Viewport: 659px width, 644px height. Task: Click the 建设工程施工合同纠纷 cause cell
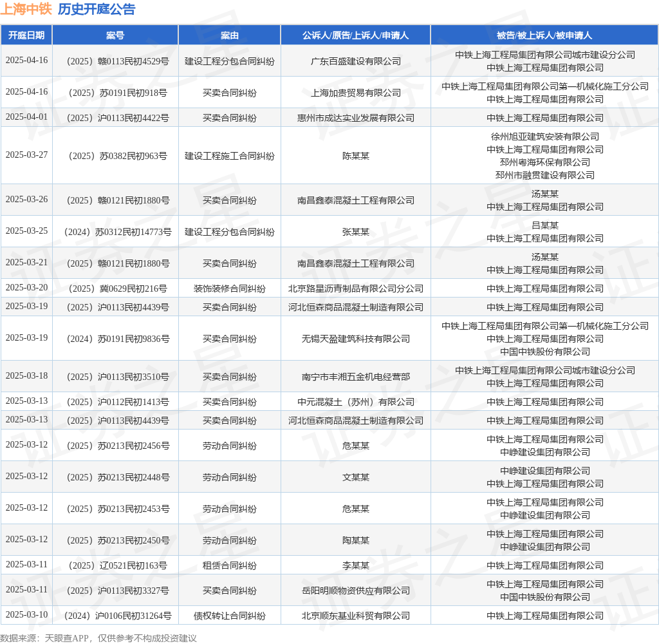230,156
